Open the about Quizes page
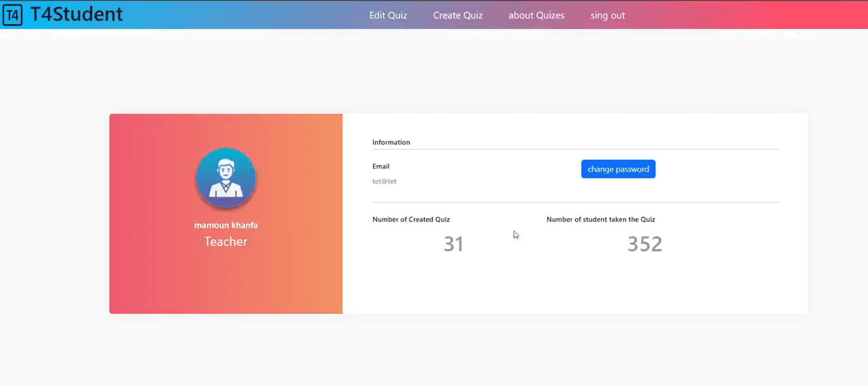868x386 pixels. pyautogui.click(x=536, y=15)
